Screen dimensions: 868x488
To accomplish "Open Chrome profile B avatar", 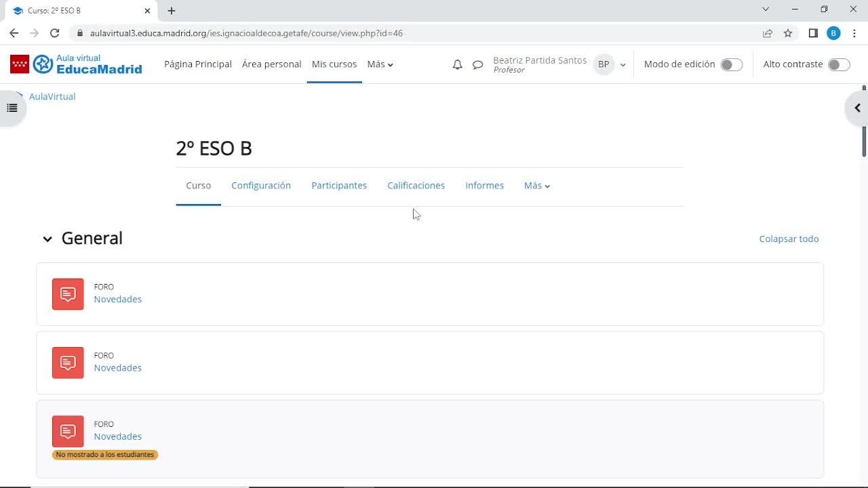I will pyautogui.click(x=833, y=33).
